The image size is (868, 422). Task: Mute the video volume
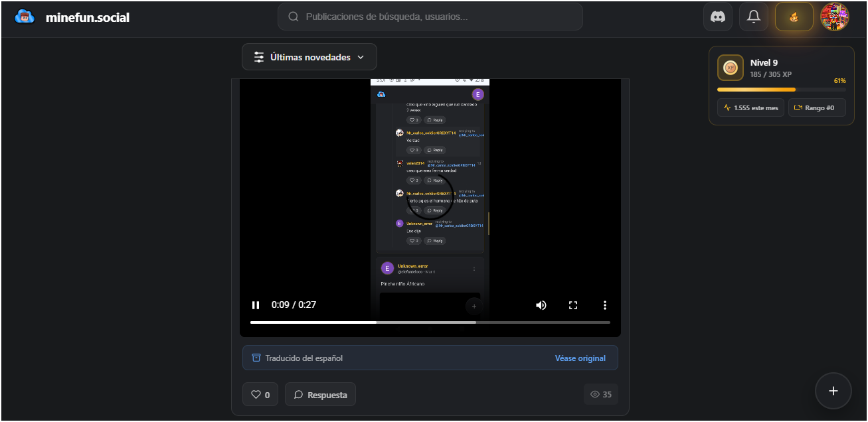pos(541,305)
